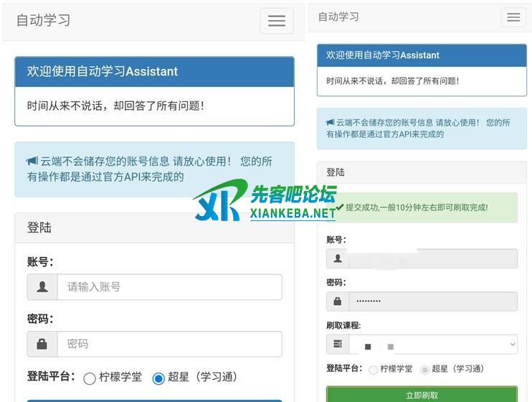532x402 pixels.
Task: Select the checked 超星（学习通） radio in the empty form
Action: (158, 378)
